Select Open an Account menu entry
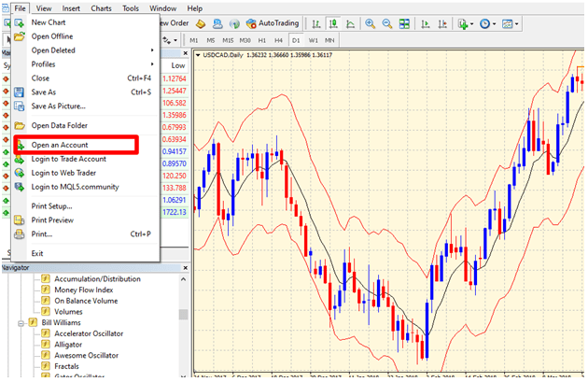This screenshot has width=588, height=382. (86, 145)
